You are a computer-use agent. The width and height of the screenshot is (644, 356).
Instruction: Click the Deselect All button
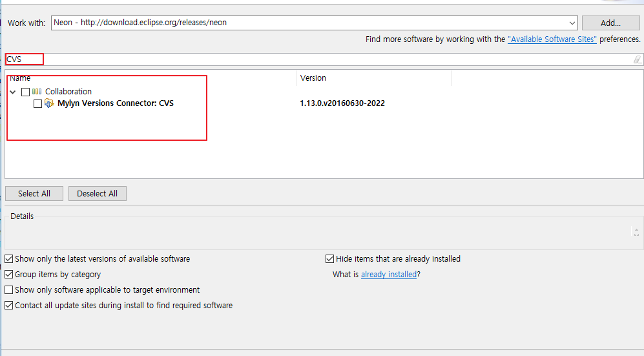pos(98,193)
